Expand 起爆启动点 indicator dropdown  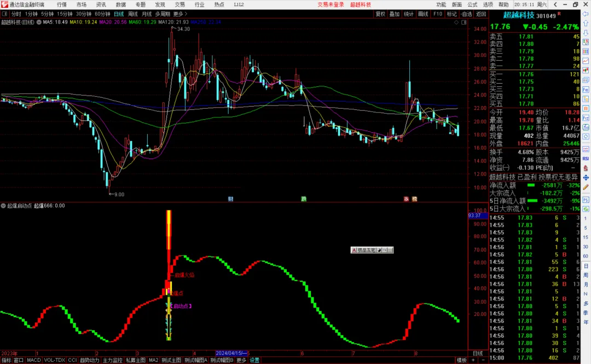tap(3, 206)
